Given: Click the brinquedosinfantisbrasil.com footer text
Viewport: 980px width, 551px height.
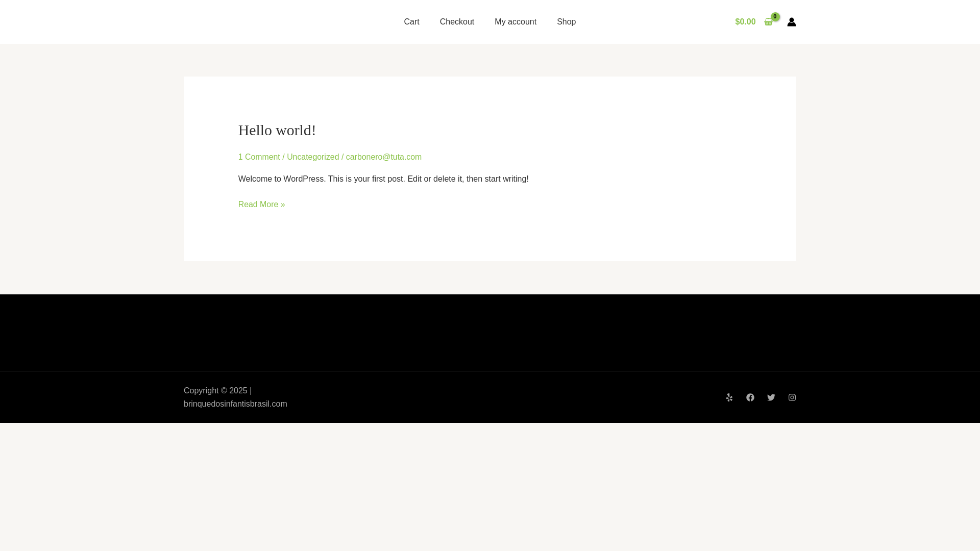Looking at the screenshot, I should (x=235, y=404).
